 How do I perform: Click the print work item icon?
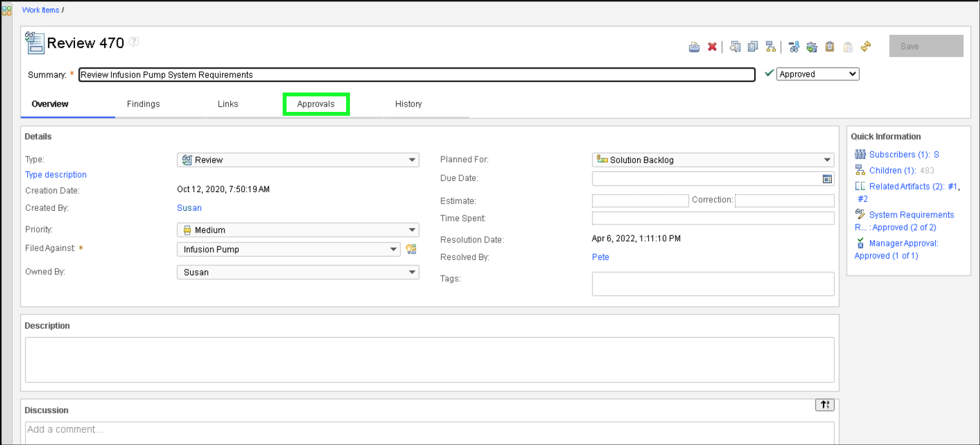(694, 47)
